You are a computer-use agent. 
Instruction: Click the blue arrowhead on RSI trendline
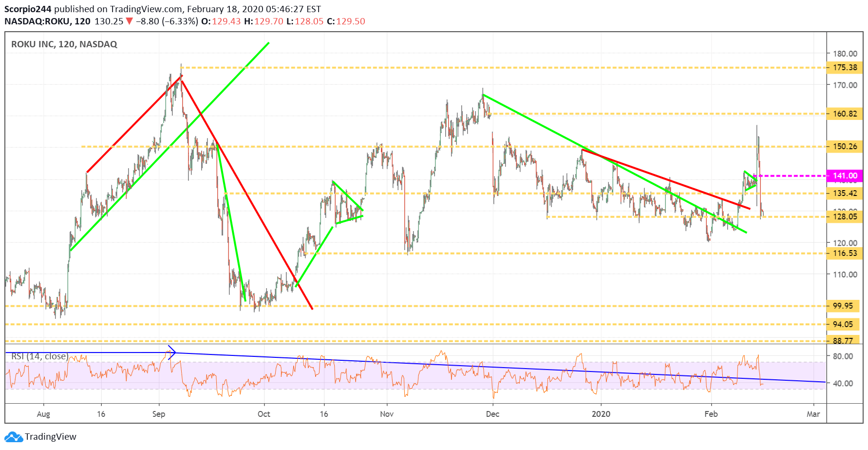[171, 352]
